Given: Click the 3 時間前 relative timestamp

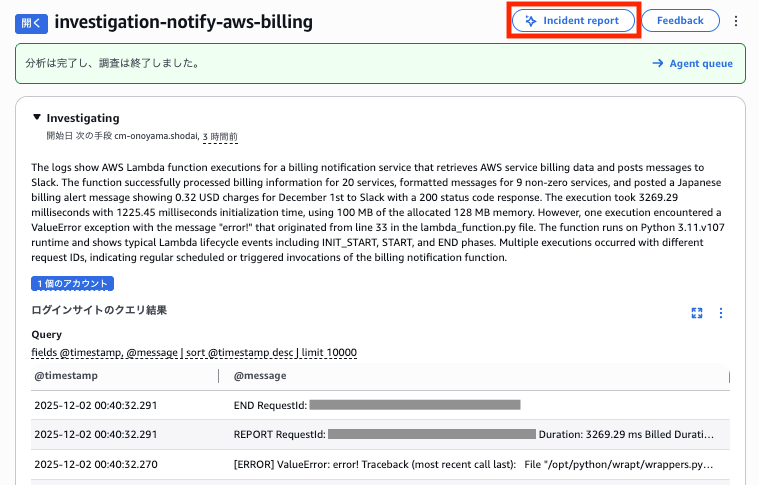Looking at the screenshot, I should tap(220, 136).
